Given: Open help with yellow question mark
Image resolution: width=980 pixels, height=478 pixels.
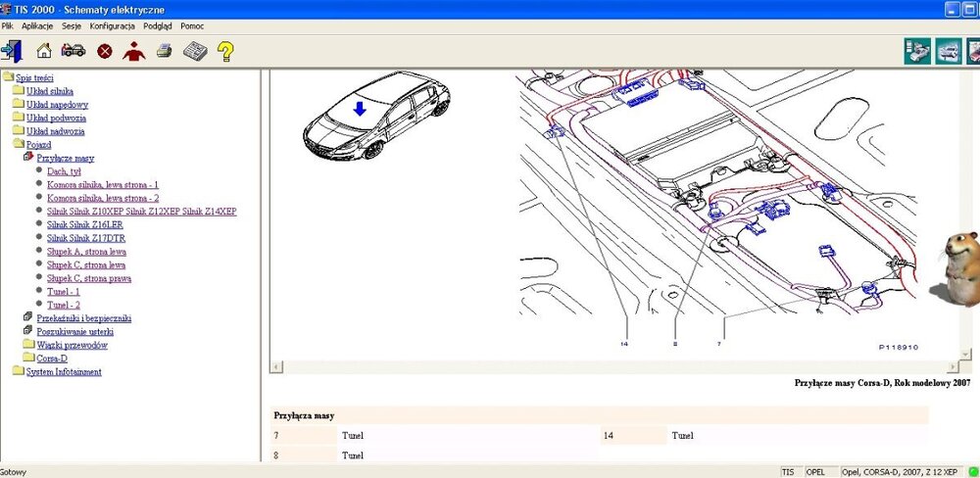Looking at the screenshot, I should coord(225,51).
